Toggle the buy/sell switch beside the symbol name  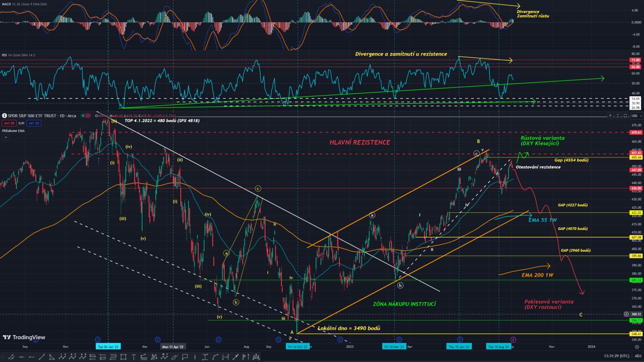pos(86,116)
